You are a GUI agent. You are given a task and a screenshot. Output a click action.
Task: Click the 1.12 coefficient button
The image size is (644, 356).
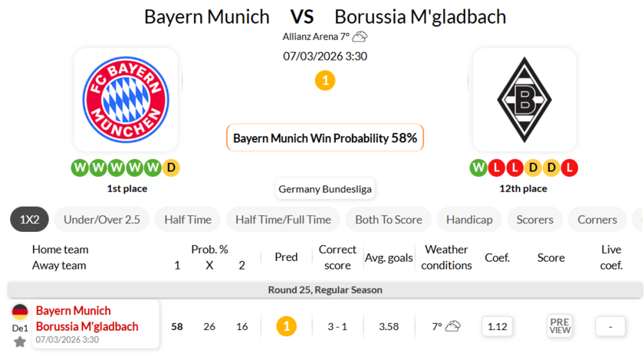pyautogui.click(x=498, y=326)
